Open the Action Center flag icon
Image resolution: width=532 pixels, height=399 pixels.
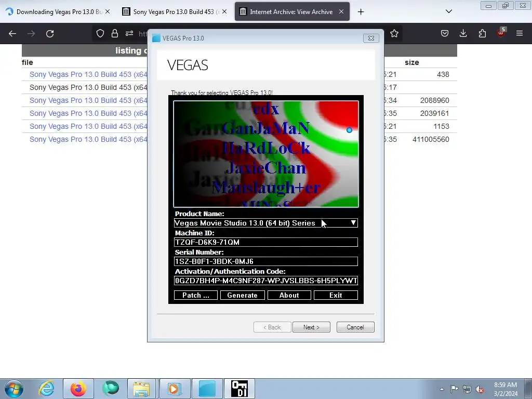tap(454, 389)
